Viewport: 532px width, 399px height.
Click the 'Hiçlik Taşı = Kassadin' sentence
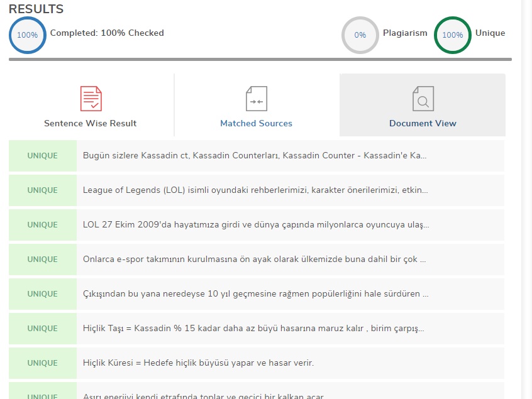click(253, 329)
